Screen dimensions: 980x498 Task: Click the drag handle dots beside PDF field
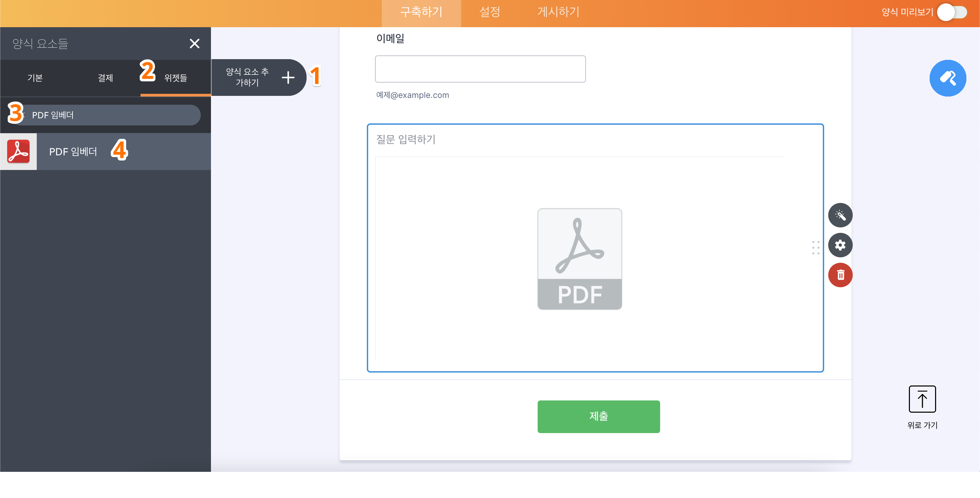tap(816, 247)
